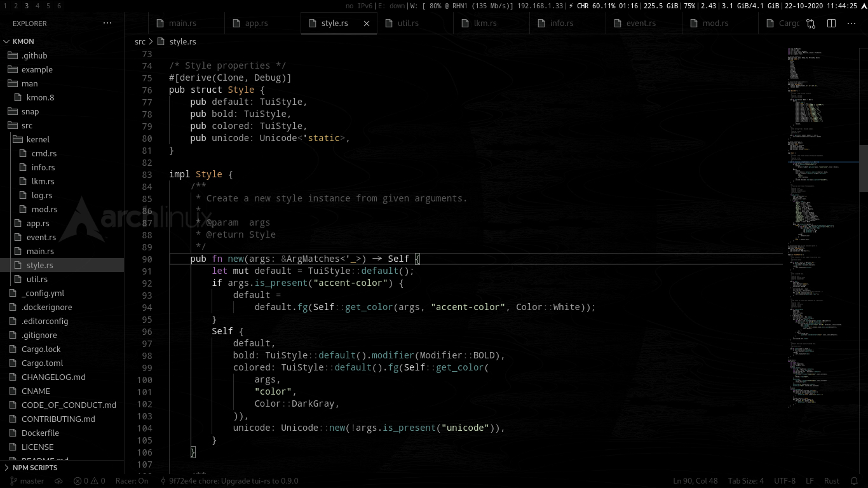Click the file icon next to Cargo.toml
Image resolution: width=868 pixels, height=488 pixels.
click(13, 363)
